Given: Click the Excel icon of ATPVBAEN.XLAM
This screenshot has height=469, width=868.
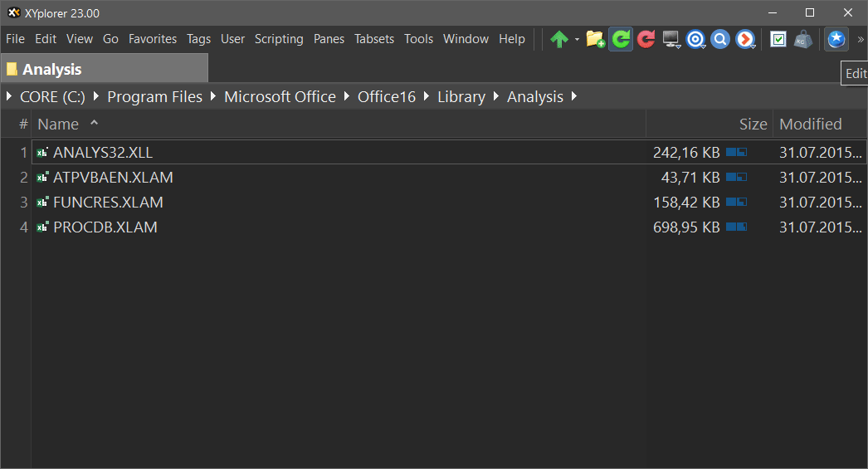Looking at the screenshot, I should [42, 177].
